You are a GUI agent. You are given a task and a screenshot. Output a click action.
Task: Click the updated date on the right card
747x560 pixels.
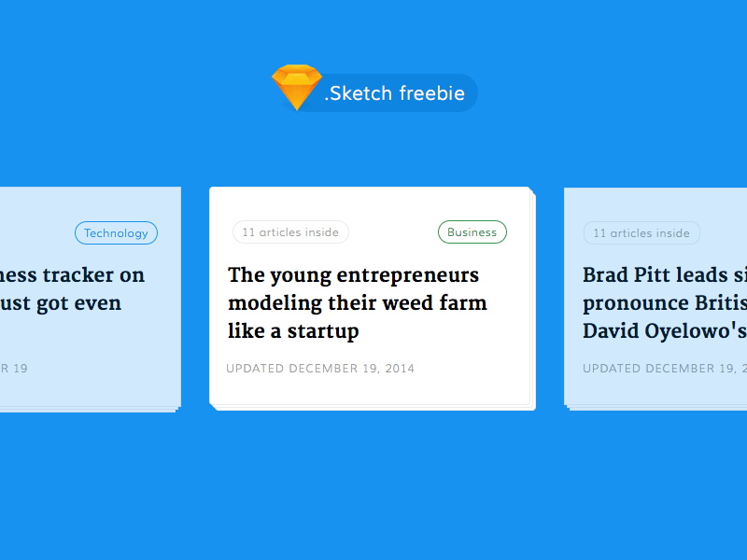[665, 368]
